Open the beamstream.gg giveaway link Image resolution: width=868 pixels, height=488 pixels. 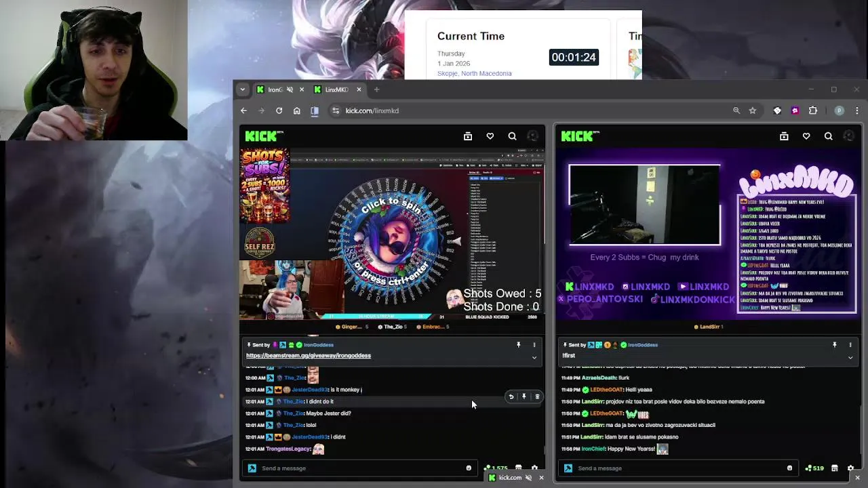(309, 356)
